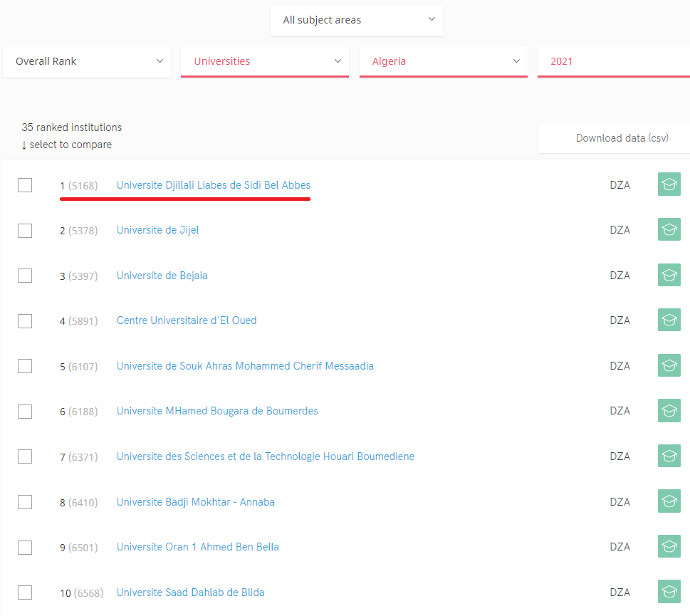Click graduation cap icon for Universite Saad Dahlab de Blida
Screen dimensions: 690x616
coord(669,592)
